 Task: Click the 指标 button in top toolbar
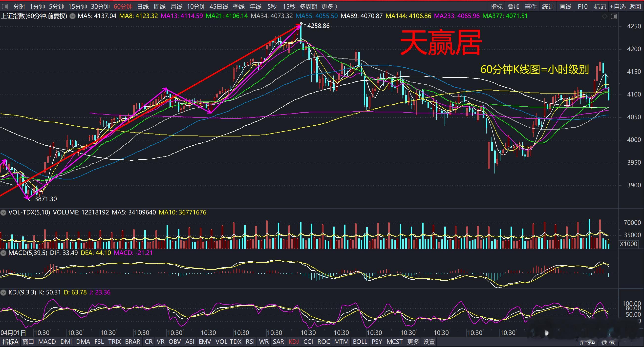click(x=496, y=6)
